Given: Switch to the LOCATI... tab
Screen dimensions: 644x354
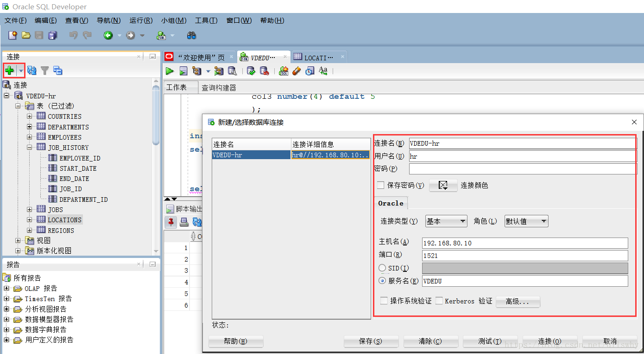Looking at the screenshot, I should pos(319,58).
